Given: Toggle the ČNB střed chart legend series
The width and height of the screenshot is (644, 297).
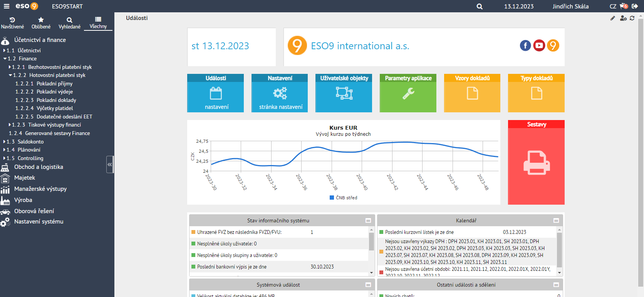Looking at the screenshot, I should [344, 198].
